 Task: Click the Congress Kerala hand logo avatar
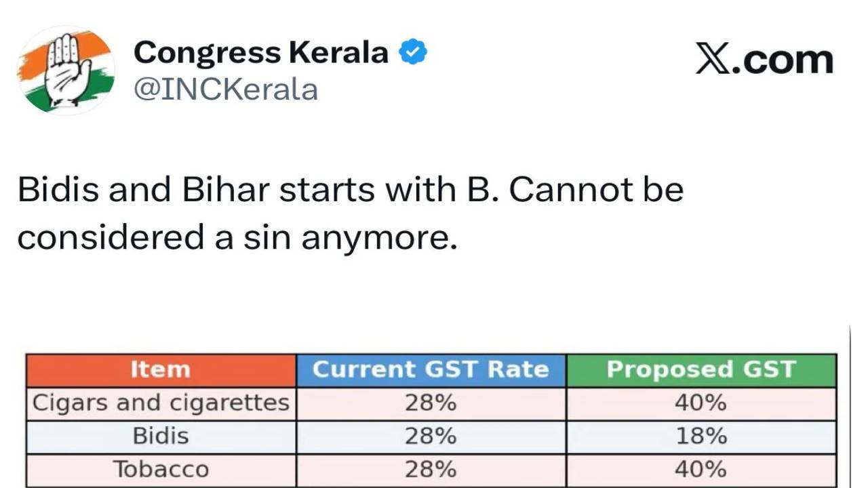(x=66, y=71)
